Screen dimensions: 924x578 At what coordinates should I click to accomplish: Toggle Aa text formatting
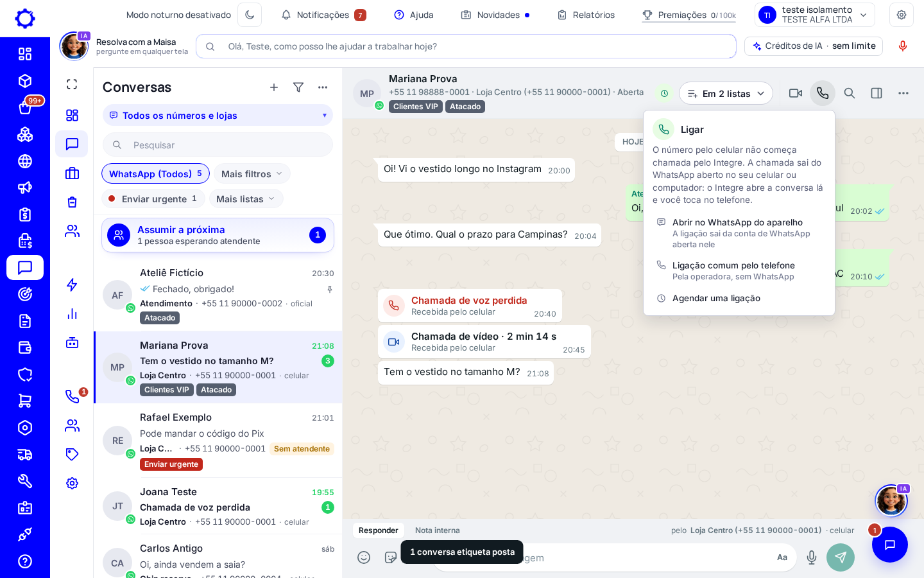click(x=782, y=557)
